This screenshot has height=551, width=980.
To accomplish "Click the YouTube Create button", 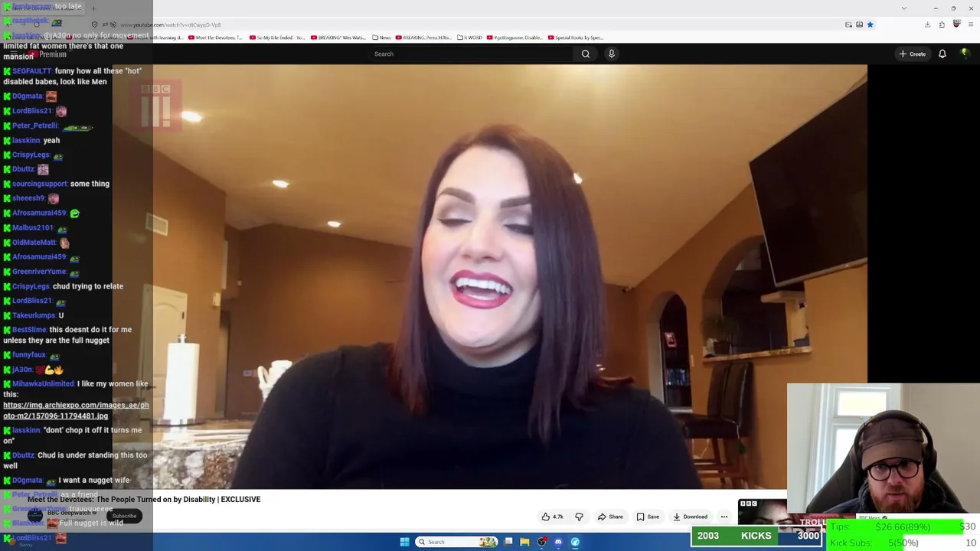I will pyautogui.click(x=913, y=54).
